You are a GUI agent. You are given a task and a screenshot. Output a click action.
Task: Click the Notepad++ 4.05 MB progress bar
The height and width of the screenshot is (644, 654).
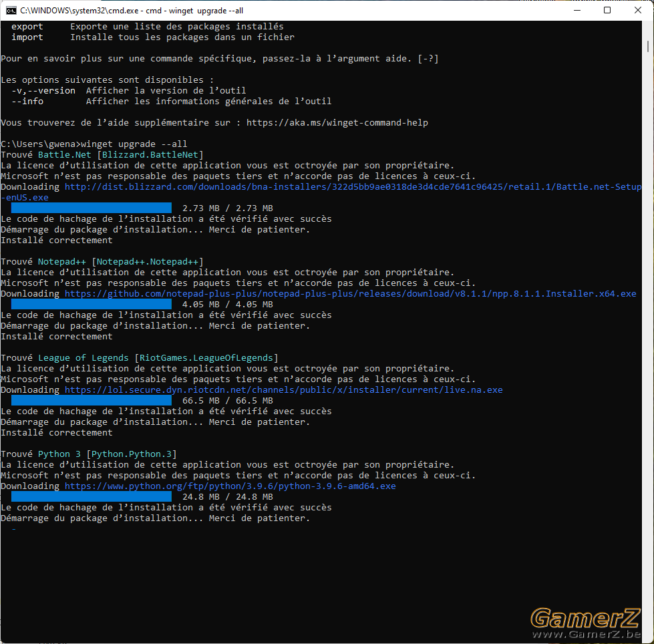click(92, 305)
